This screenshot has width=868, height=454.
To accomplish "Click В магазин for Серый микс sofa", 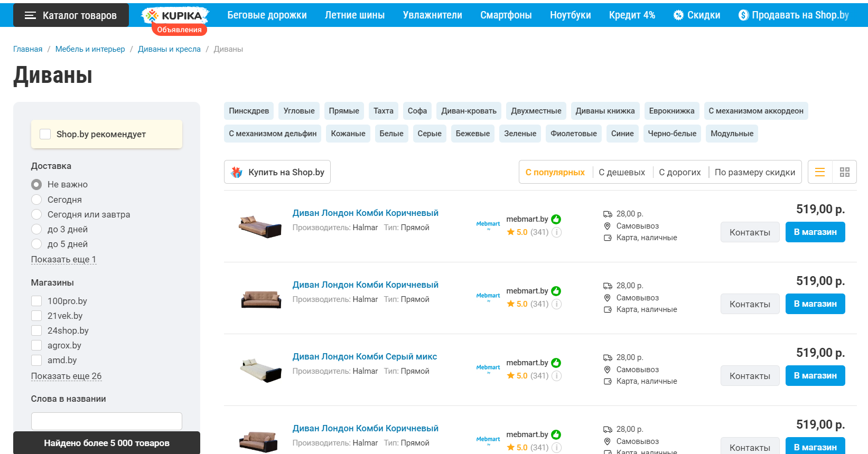I will (x=815, y=376).
